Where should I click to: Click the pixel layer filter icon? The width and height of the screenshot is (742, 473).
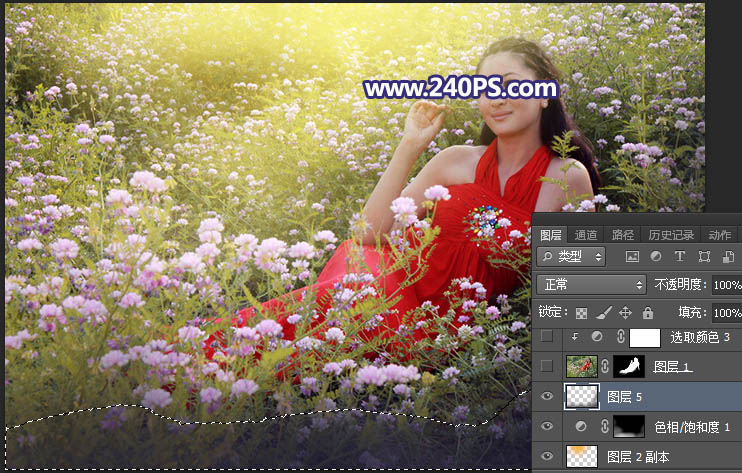(x=632, y=257)
